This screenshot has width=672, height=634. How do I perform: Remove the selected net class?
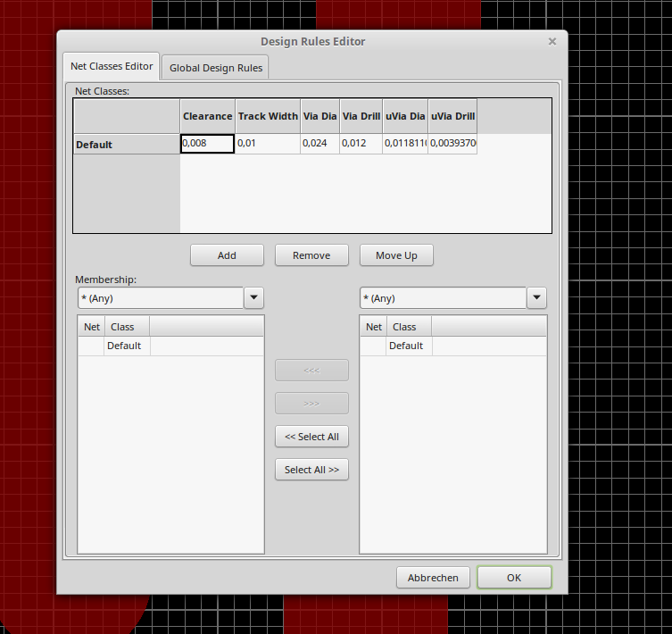[x=311, y=255]
